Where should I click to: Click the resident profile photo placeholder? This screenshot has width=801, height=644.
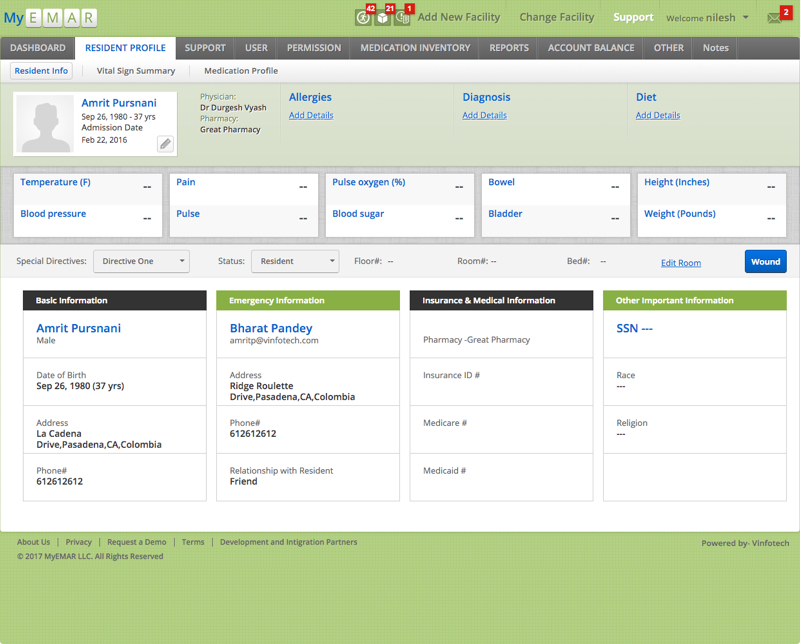click(47, 124)
